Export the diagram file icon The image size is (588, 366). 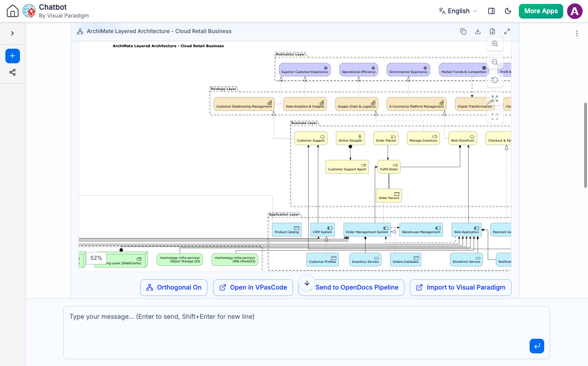[x=493, y=31]
